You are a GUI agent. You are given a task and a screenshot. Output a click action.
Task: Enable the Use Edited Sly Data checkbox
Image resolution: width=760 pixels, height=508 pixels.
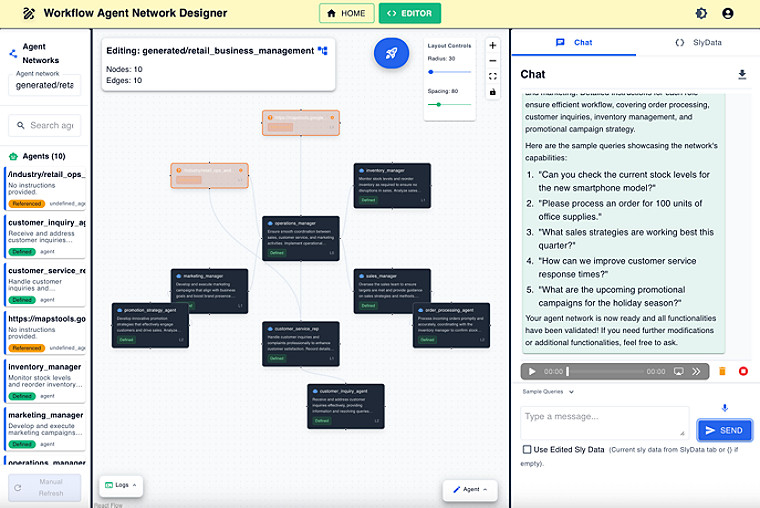[527, 450]
